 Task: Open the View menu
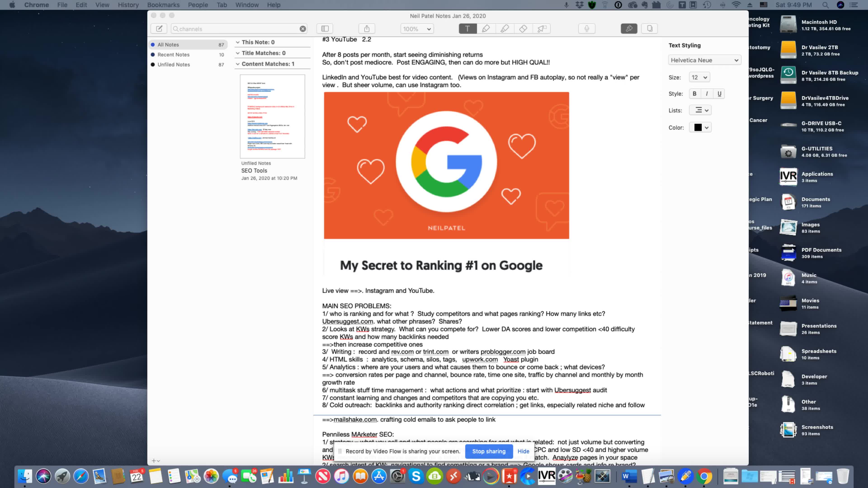pos(102,5)
